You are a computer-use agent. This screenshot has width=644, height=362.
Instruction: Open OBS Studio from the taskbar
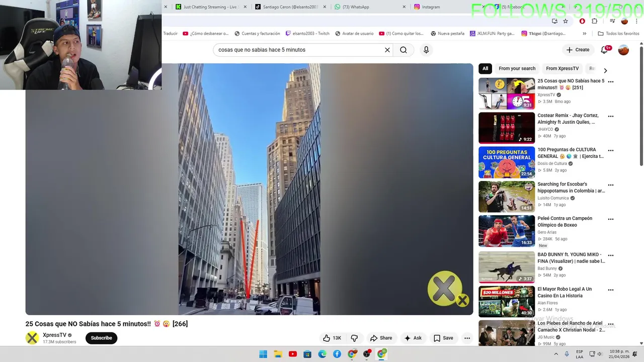pos(367,354)
